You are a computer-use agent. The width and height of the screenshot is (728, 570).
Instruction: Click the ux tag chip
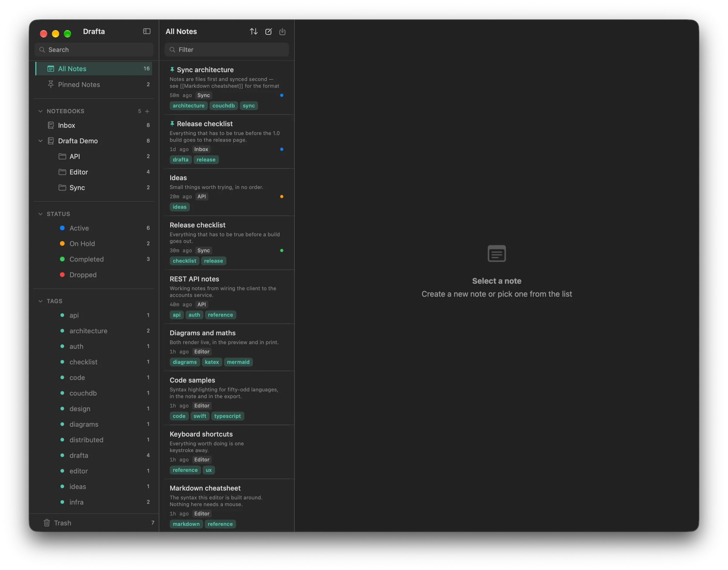pyautogui.click(x=209, y=470)
